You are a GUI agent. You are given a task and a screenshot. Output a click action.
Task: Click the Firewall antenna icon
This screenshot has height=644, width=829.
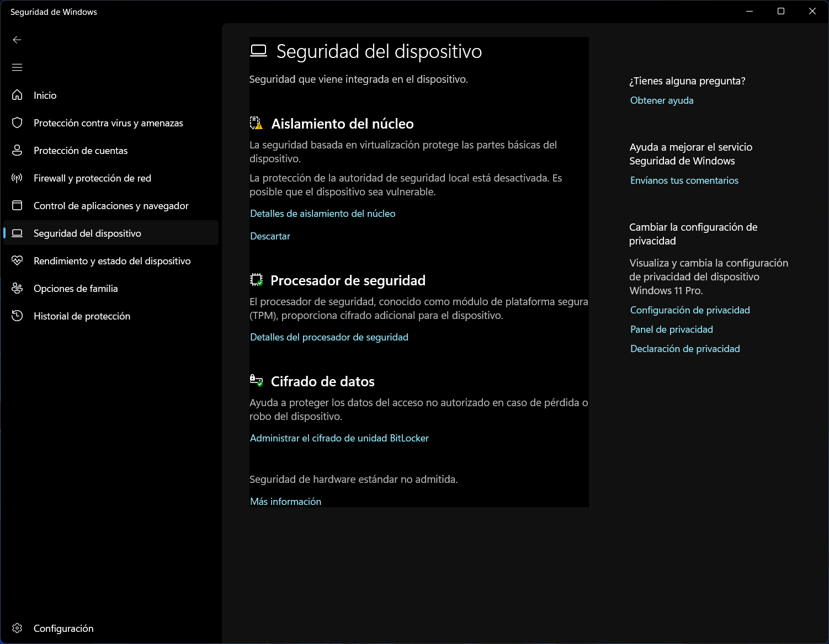pos(17,178)
